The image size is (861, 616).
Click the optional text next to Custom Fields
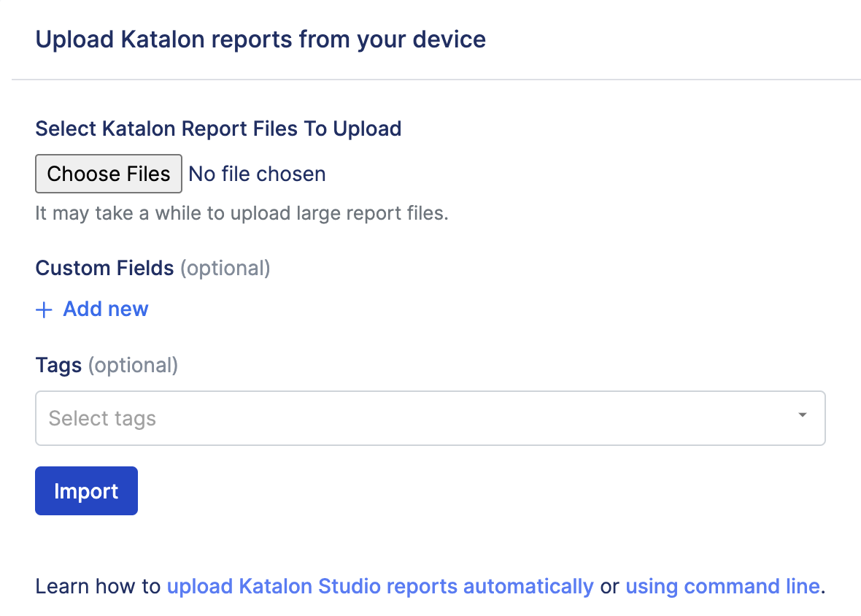coord(225,269)
